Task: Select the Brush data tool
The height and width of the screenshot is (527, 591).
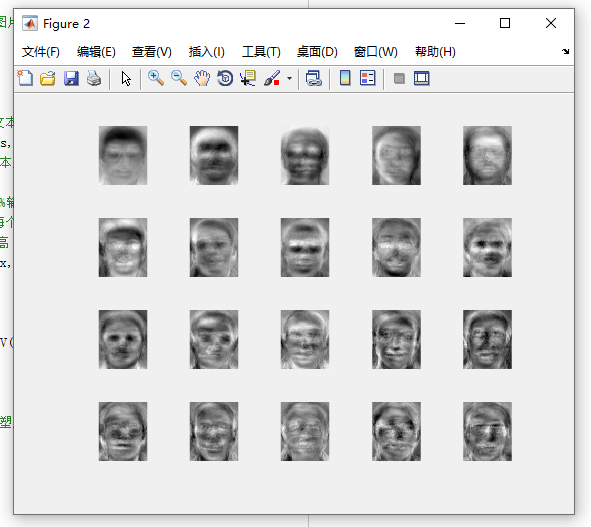Action: tap(272, 78)
